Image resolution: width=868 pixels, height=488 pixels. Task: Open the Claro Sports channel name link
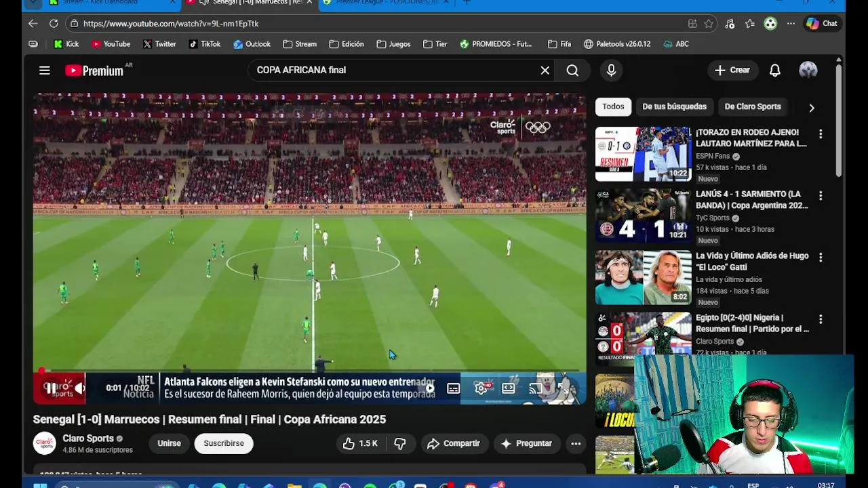tap(88, 439)
